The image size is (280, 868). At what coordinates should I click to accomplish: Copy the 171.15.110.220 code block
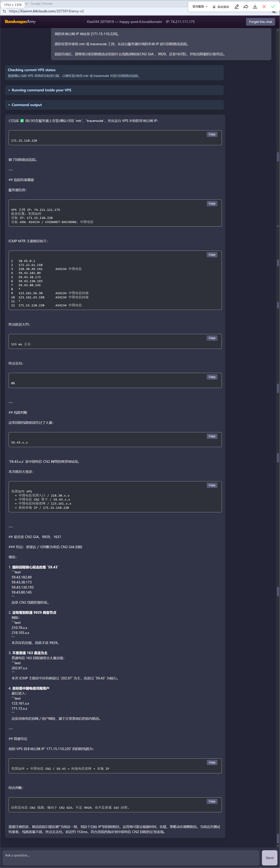(x=212, y=134)
